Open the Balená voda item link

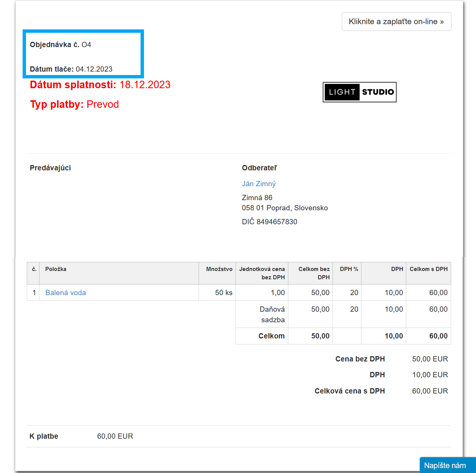pos(66,292)
